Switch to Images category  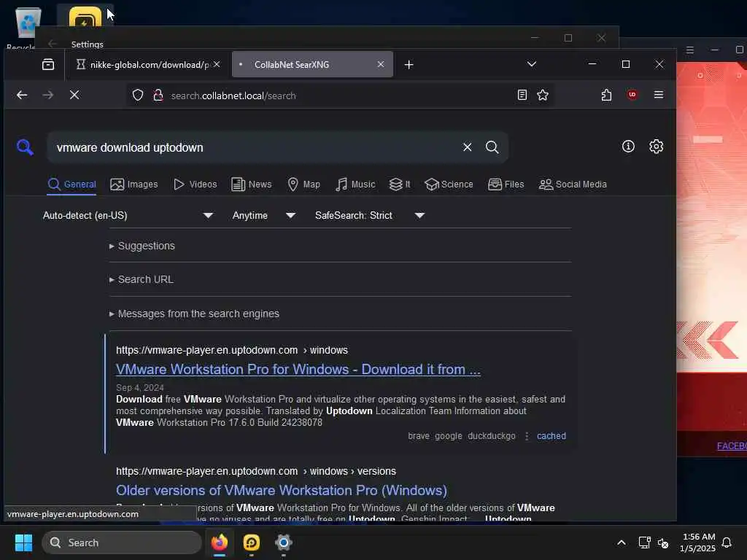tap(134, 184)
